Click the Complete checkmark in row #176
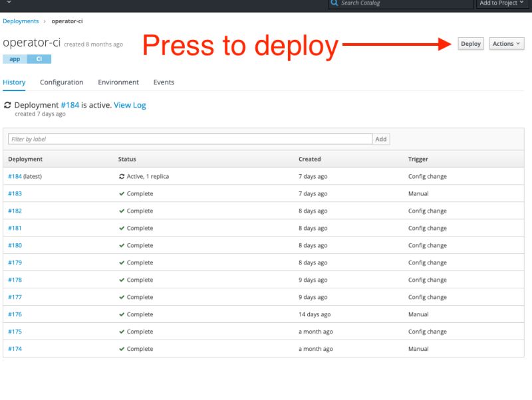 [122, 314]
